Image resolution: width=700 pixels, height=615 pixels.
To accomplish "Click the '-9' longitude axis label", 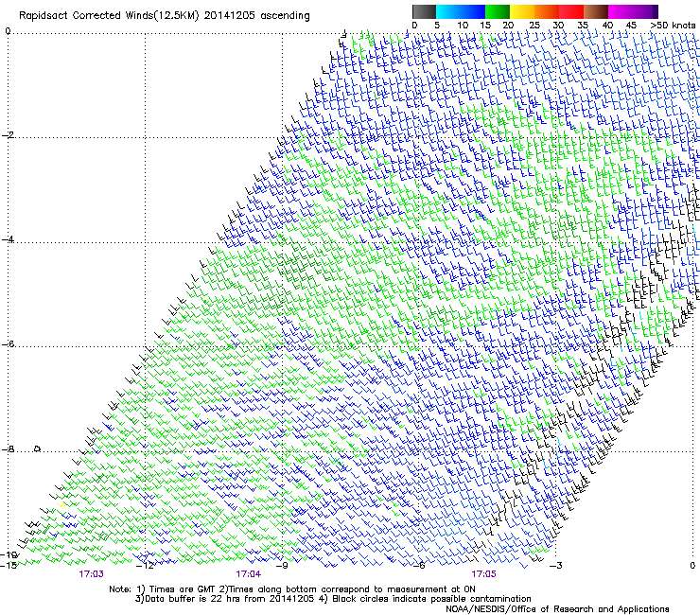I will [x=282, y=566].
